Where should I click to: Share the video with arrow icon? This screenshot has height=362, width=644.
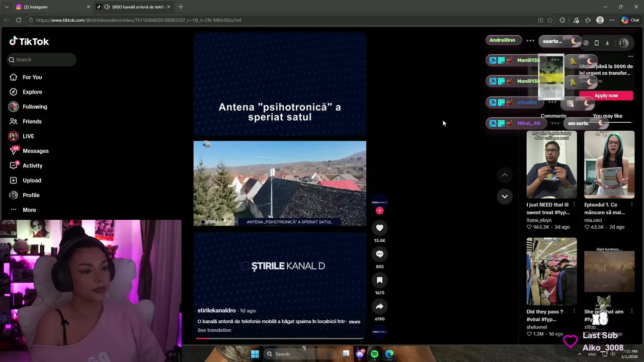pos(379,306)
